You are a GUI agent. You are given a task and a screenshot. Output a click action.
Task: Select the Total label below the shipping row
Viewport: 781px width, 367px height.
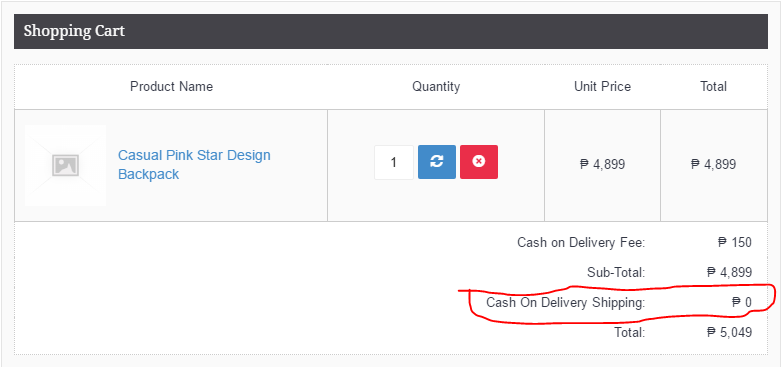coord(630,332)
